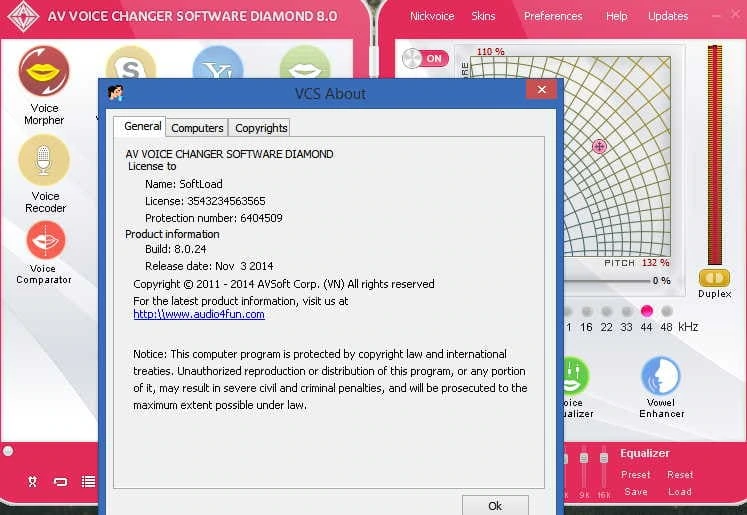
Task: Click the Release date Nov 3 2014 line
Action: pyautogui.click(x=209, y=266)
